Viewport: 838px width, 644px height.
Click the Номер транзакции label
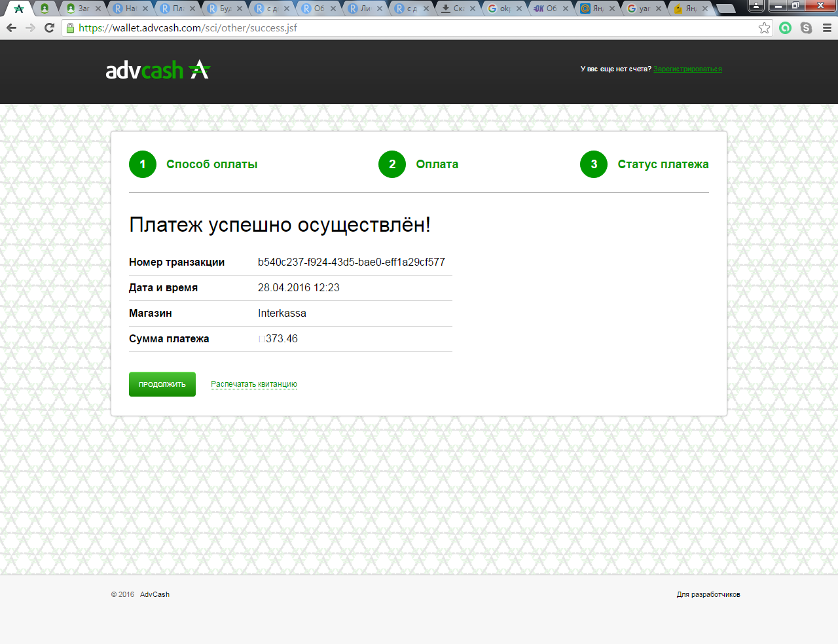pyautogui.click(x=177, y=262)
